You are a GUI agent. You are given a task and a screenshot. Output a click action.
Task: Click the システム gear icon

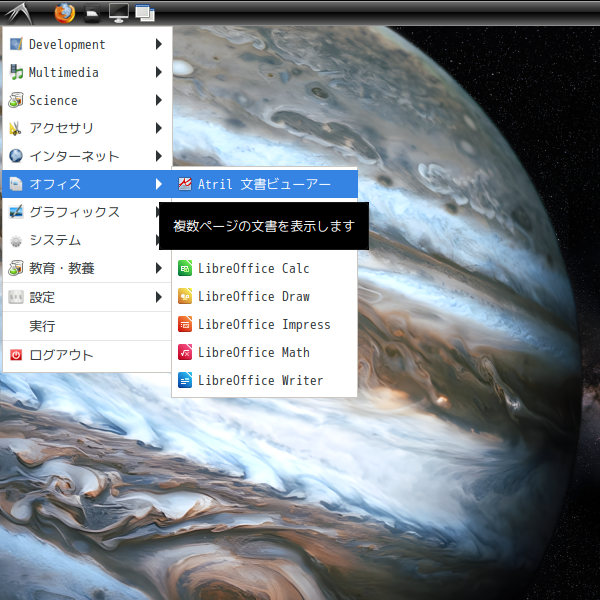click(x=16, y=241)
